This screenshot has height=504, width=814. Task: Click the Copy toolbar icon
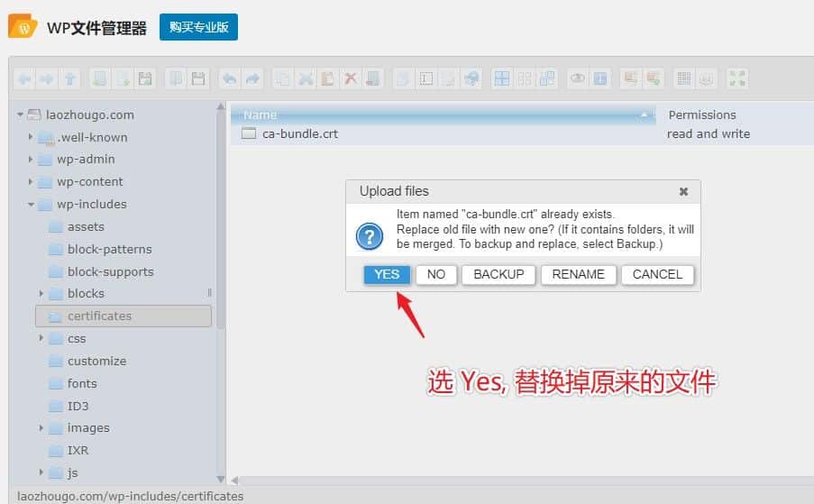point(283,79)
